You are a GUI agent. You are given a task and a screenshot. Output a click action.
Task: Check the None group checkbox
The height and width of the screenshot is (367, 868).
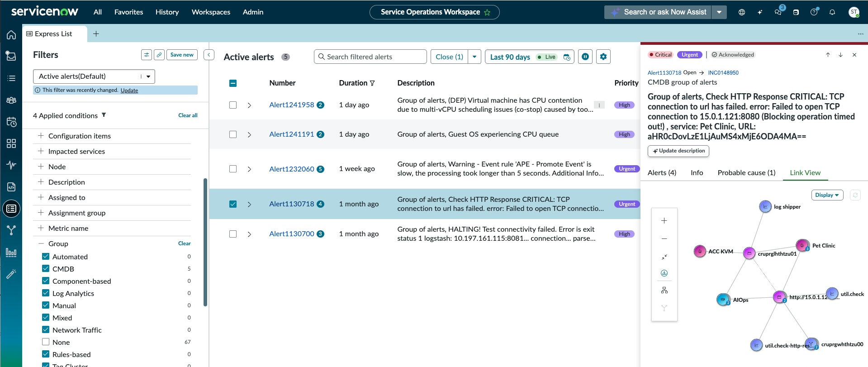[46, 342]
